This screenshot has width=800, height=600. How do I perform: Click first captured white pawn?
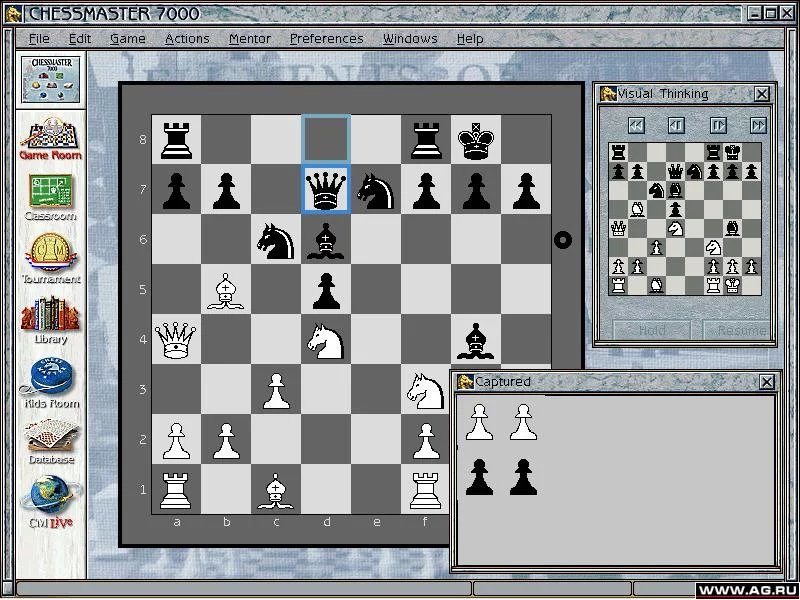click(x=479, y=421)
